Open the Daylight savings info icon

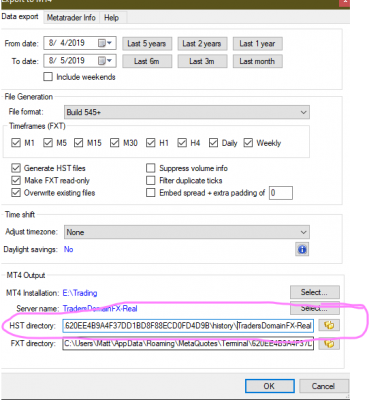click(x=302, y=249)
